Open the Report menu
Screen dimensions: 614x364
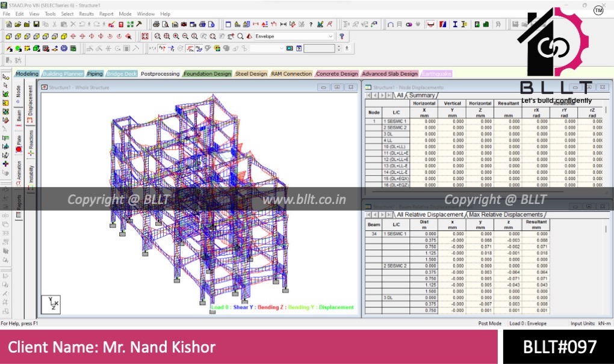[106, 14]
